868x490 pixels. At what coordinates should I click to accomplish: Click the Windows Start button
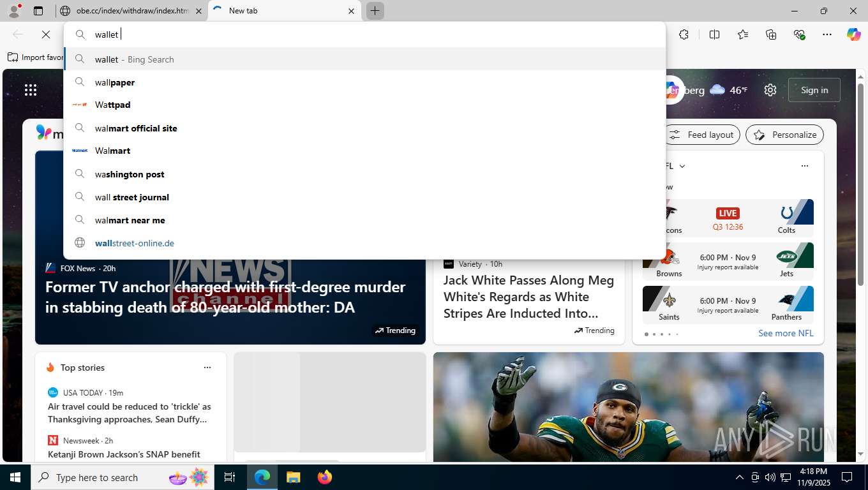click(x=15, y=477)
